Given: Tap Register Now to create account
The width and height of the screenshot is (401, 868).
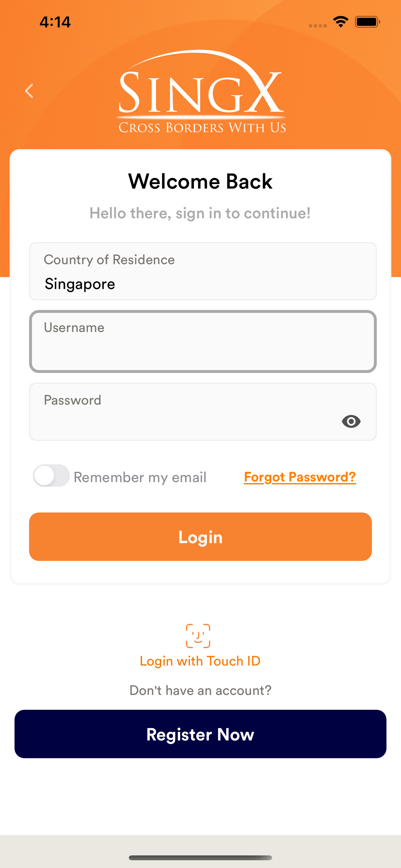Looking at the screenshot, I should tap(200, 734).
